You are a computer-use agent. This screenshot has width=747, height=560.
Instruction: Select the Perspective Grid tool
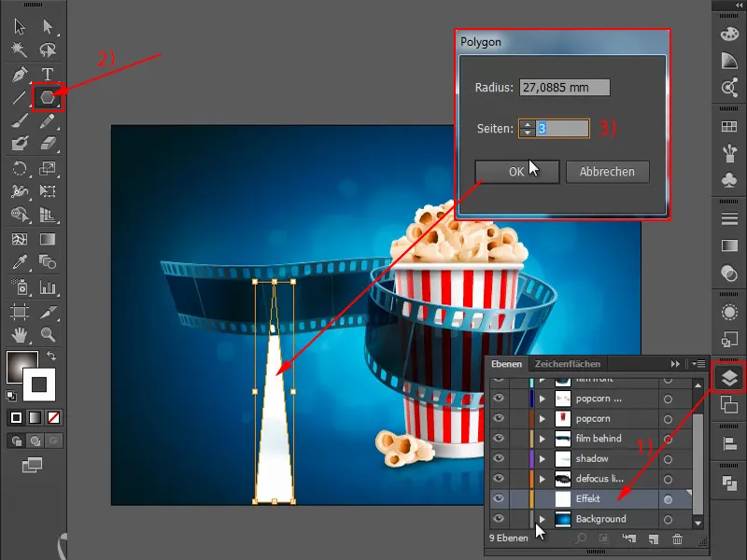click(x=48, y=215)
